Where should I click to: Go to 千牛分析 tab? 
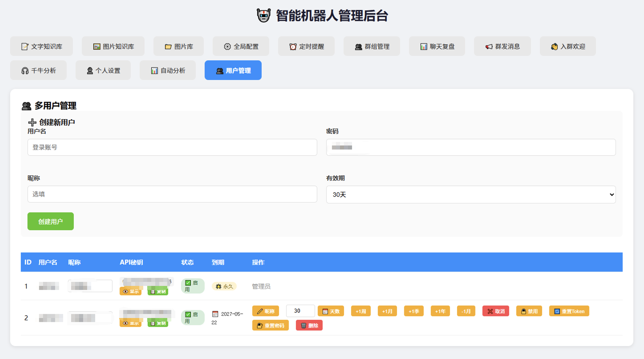[x=38, y=70]
